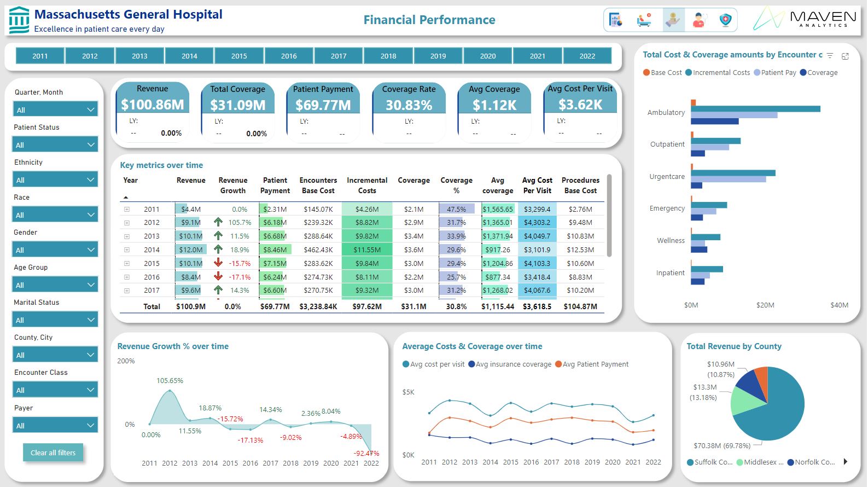Open the medical shield insurance page icon
This screenshot has width=868, height=487.
(725, 20)
